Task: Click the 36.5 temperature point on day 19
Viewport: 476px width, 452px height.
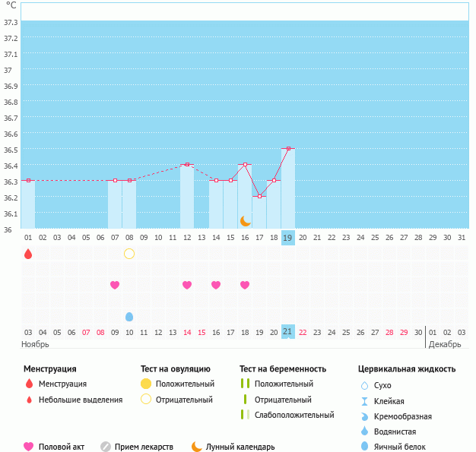Action: (288, 149)
